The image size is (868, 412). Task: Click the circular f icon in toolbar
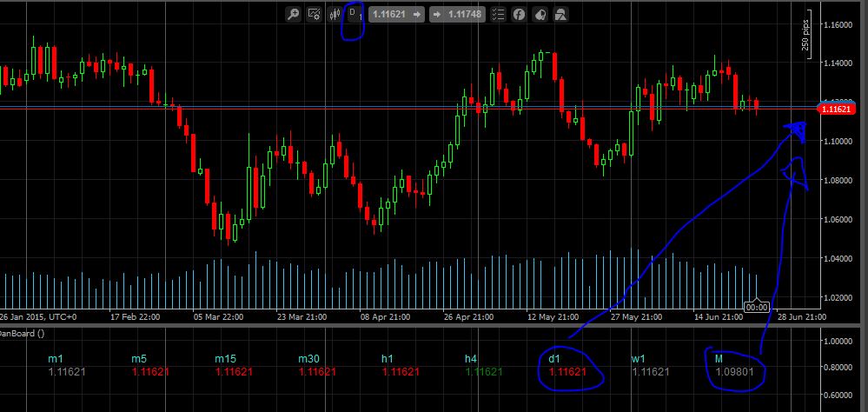pos(519,14)
